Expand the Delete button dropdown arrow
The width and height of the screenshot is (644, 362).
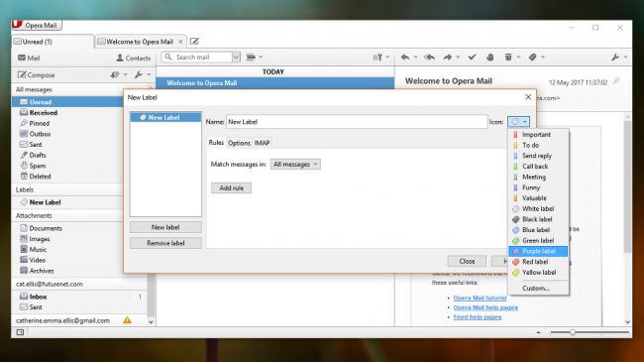pos(518,58)
